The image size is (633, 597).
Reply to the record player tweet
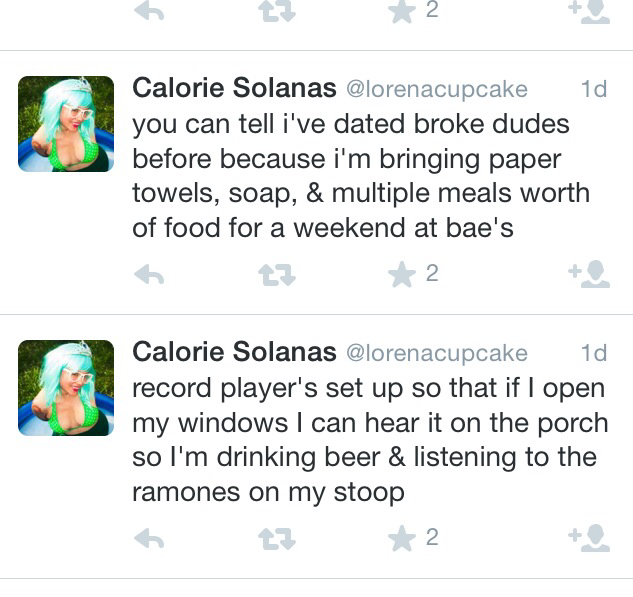tap(149, 538)
